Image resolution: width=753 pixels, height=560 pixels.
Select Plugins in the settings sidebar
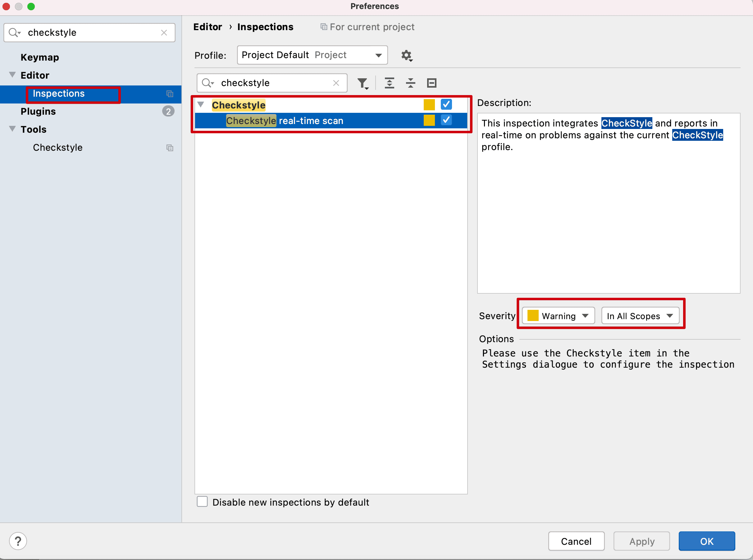tap(38, 112)
